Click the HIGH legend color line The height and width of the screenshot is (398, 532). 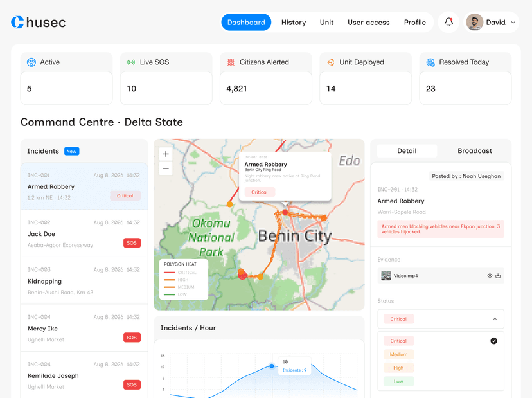170,280
